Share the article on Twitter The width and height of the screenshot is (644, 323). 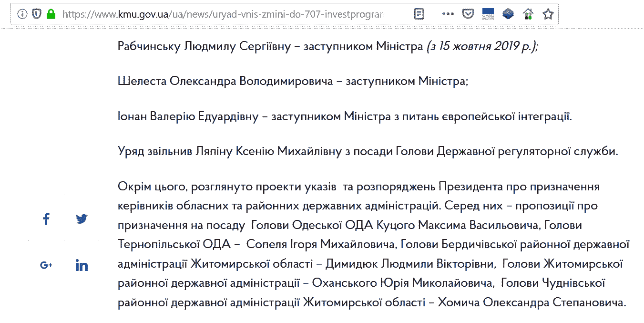point(82,219)
